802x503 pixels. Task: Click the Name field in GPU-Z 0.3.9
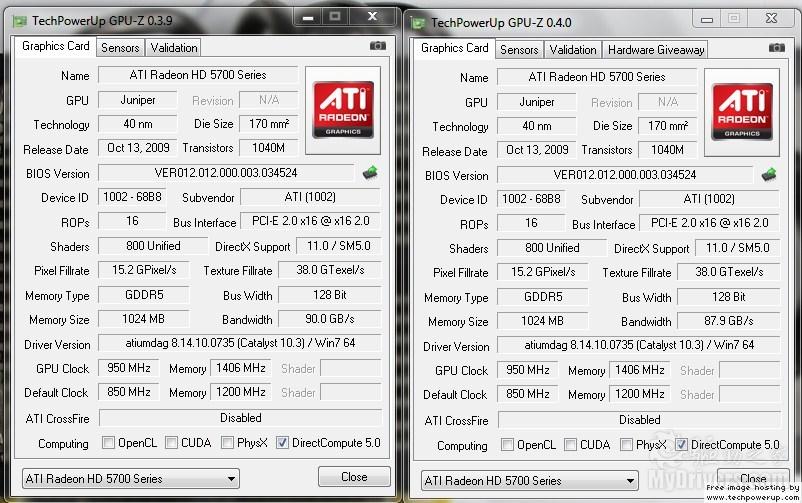[x=198, y=75]
